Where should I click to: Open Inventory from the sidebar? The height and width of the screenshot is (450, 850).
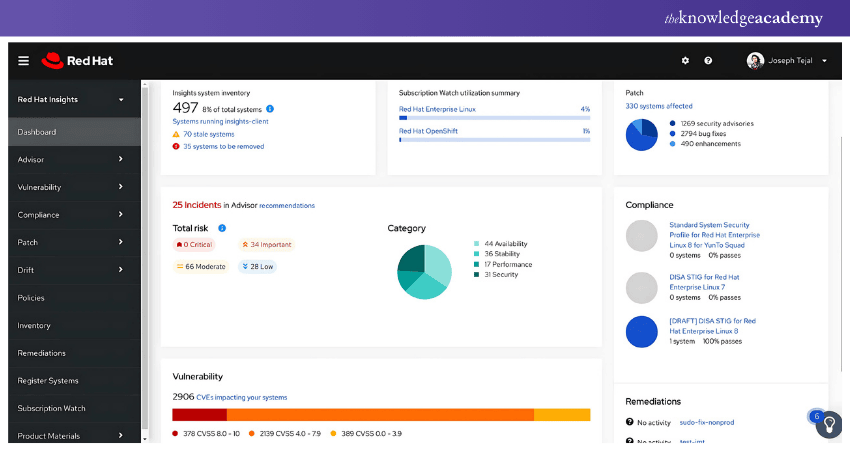pos(34,325)
